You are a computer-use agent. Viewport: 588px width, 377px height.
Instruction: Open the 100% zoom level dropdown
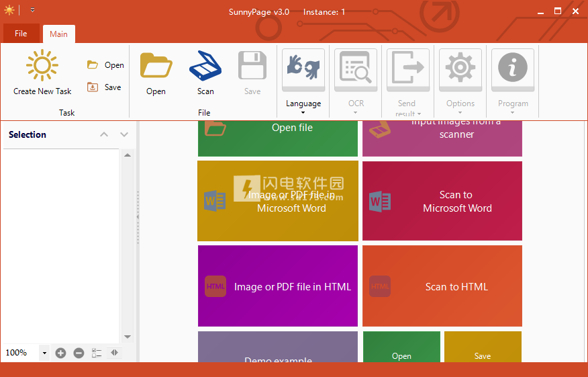pos(44,353)
